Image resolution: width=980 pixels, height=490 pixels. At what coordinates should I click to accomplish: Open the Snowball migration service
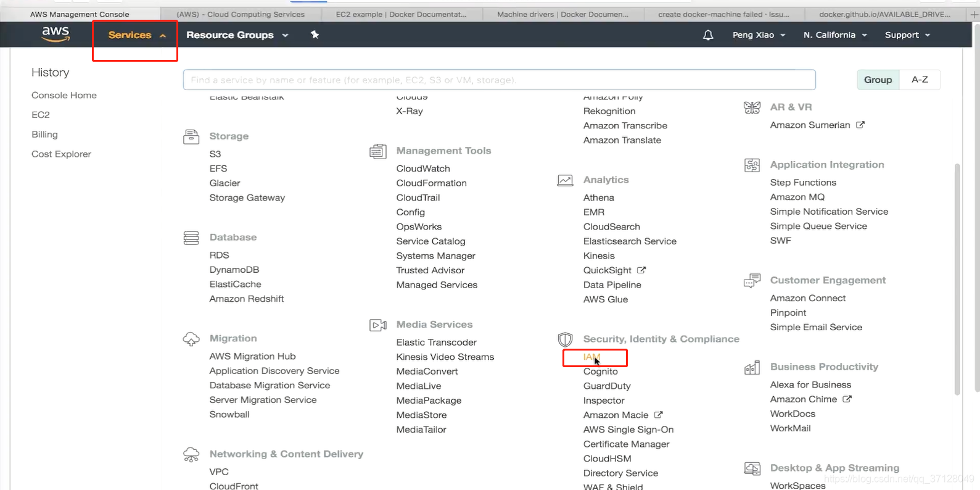click(x=229, y=415)
